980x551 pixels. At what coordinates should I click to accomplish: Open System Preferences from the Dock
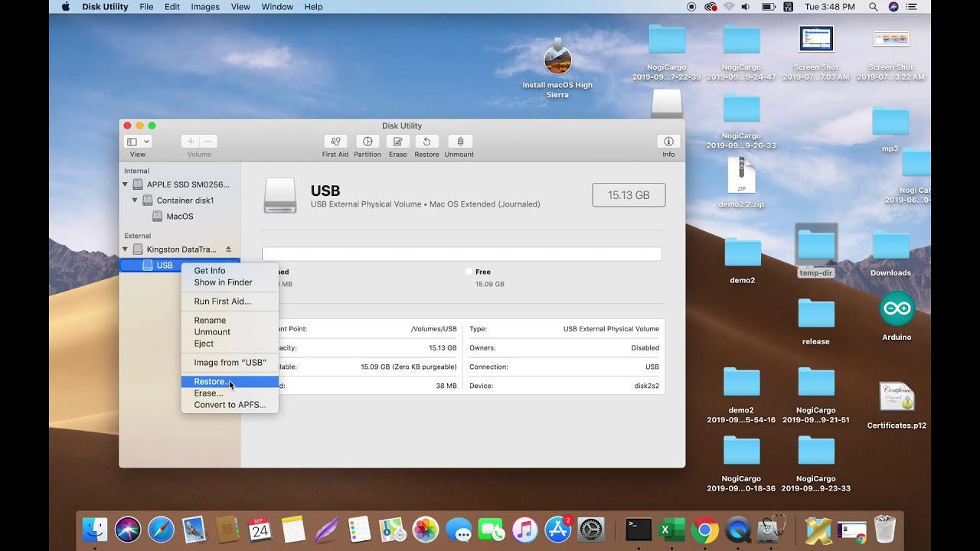[x=590, y=530]
